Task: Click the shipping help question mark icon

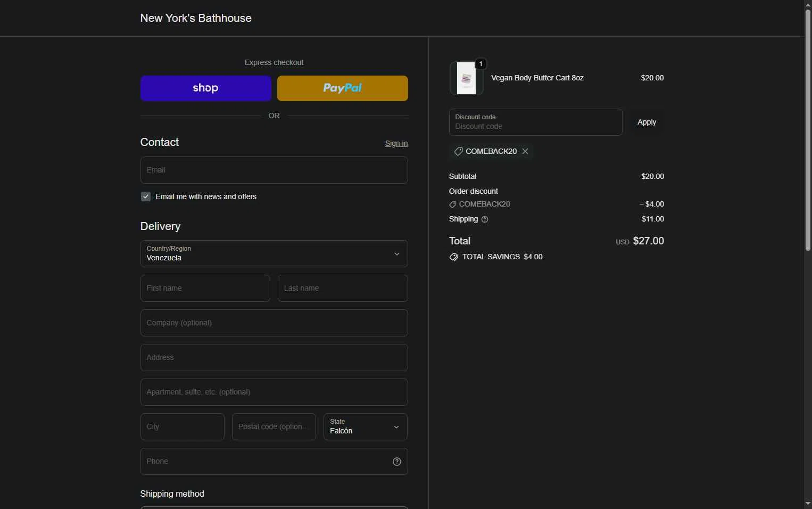Action: tap(485, 219)
